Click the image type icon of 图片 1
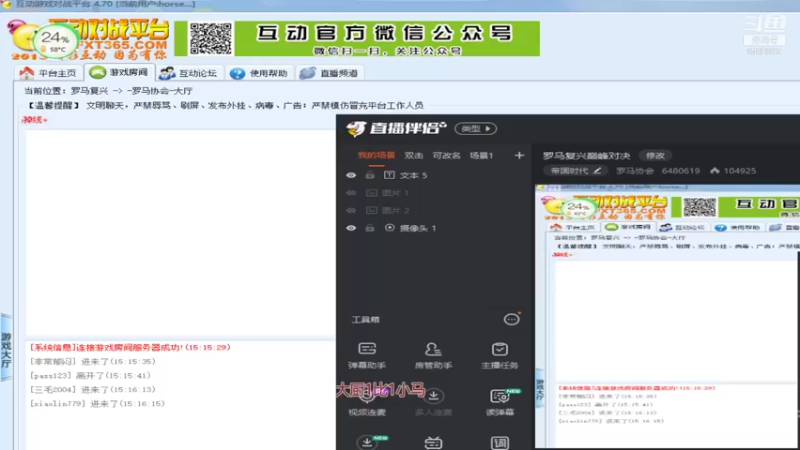Viewport: 800px width, 450px height. (x=372, y=193)
